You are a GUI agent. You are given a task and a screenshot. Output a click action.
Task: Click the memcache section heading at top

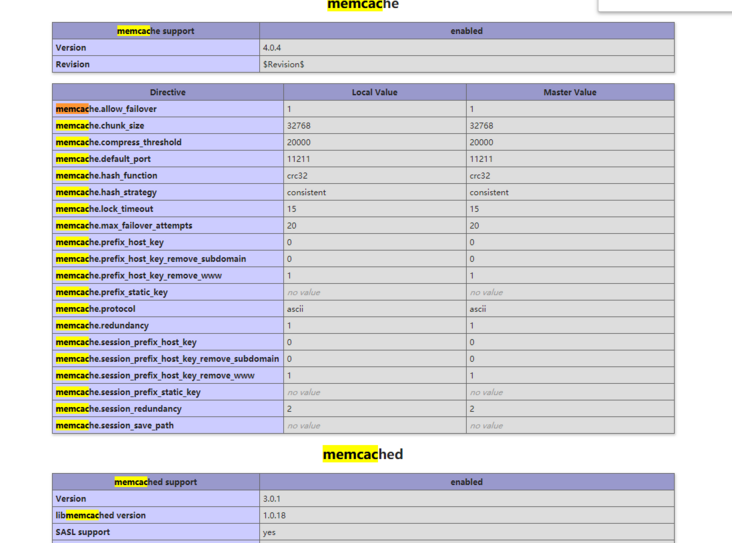[x=363, y=5]
